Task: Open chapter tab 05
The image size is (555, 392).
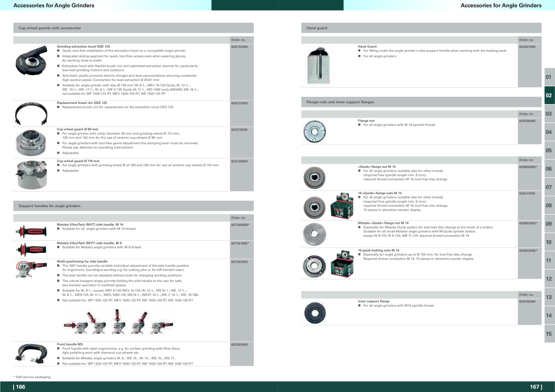Action: click(x=549, y=150)
